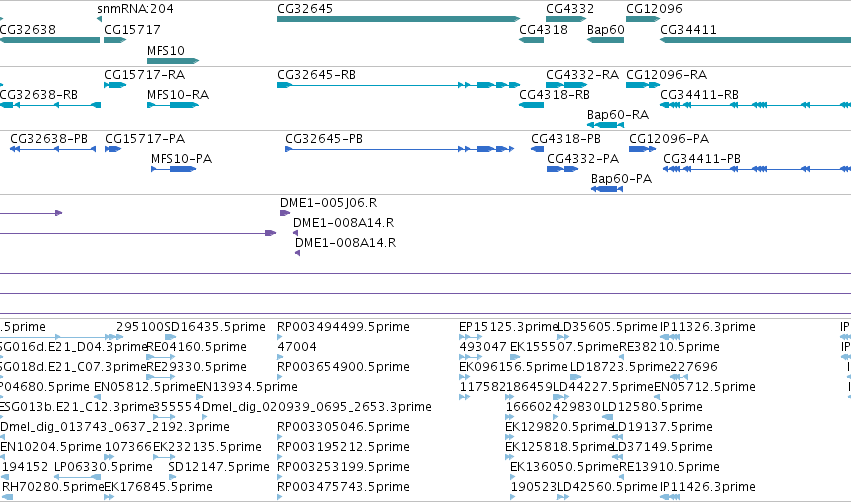The width and height of the screenshot is (851, 502).
Task: Click the CG32638 gene label
Action: [x=28, y=30]
